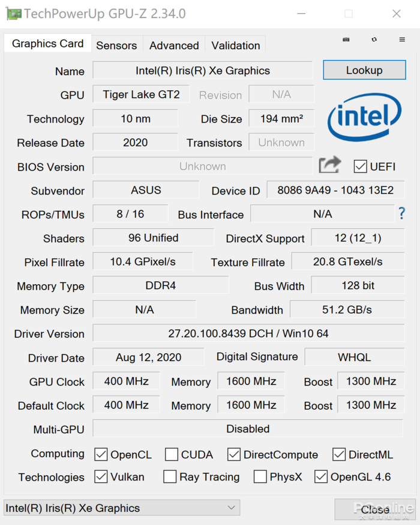
Task: Open the hamburger menu icon
Action: (401, 38)
